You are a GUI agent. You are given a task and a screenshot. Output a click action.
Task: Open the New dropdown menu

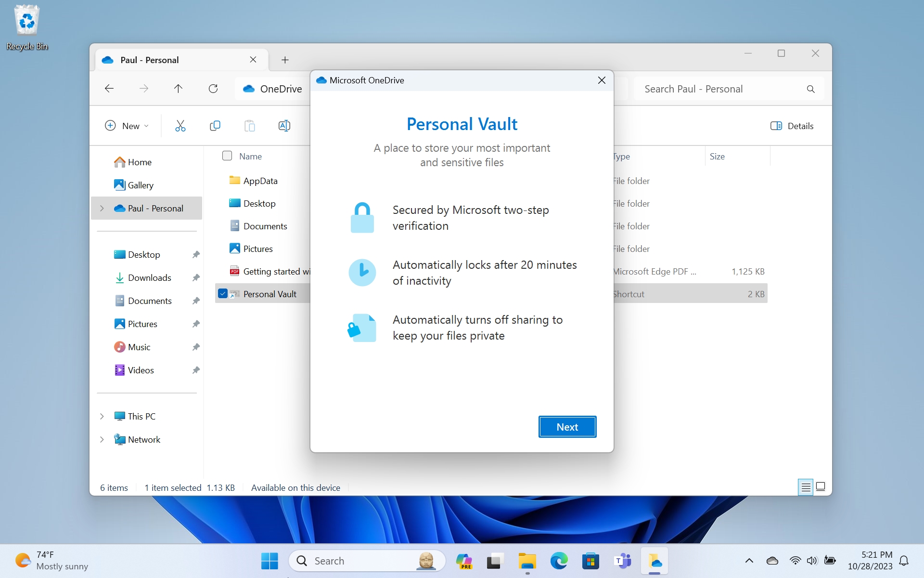(x=127, y=126)
